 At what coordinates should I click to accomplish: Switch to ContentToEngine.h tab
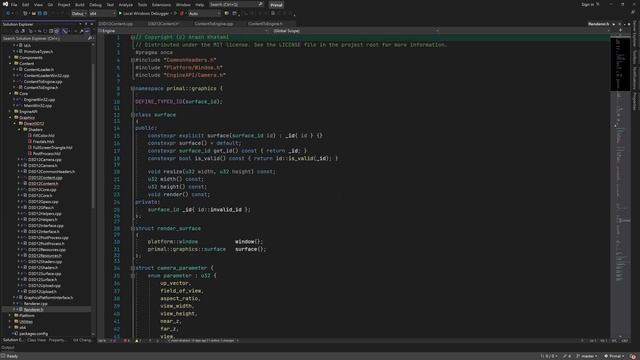coord(265,24)
